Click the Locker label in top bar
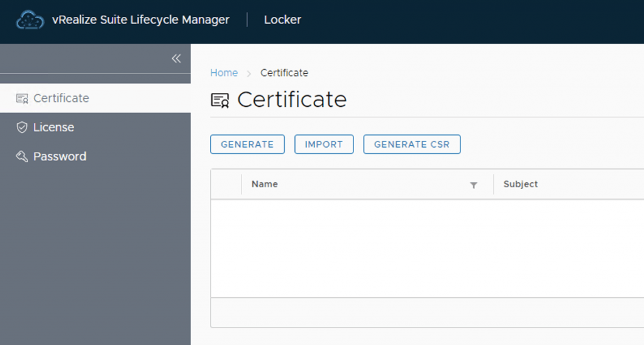The image size is (644, 345). [x=282, y=20]
